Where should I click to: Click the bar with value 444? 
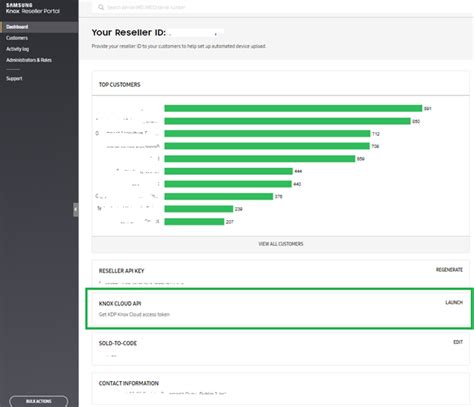(x=229, y=171)
